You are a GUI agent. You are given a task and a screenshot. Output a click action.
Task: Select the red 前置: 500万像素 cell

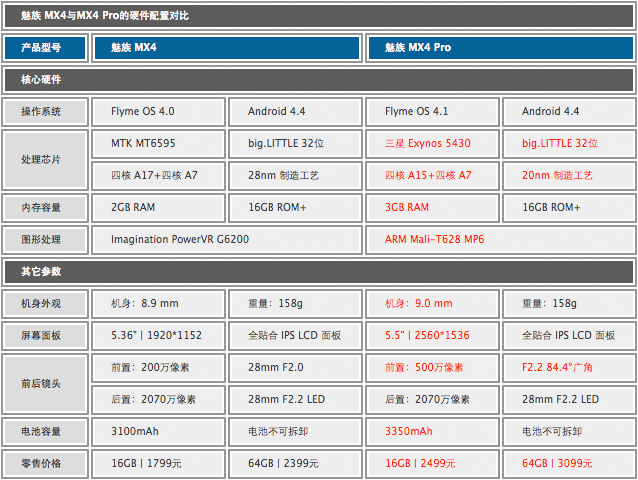click(x=432, y=368)
